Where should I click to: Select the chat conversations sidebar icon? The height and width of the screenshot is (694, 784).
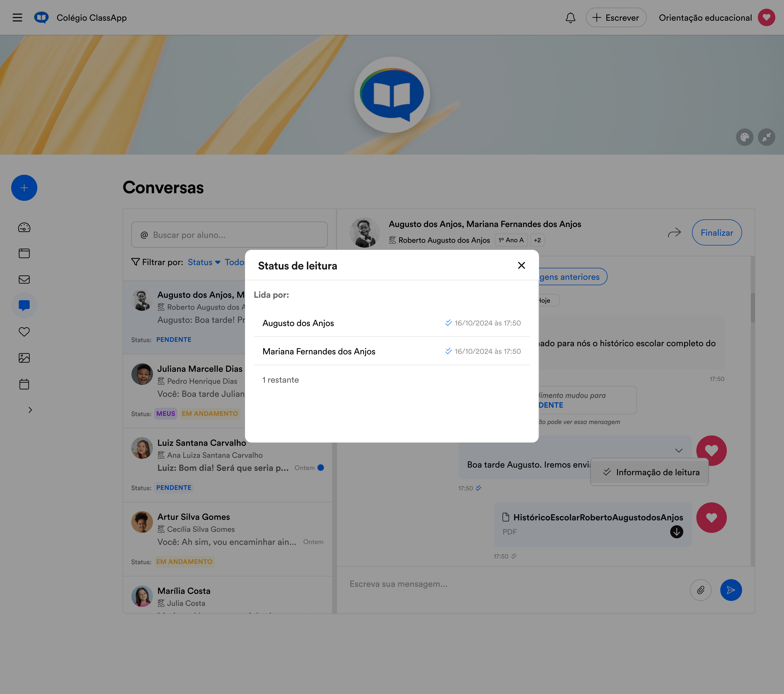coord(24,306)
